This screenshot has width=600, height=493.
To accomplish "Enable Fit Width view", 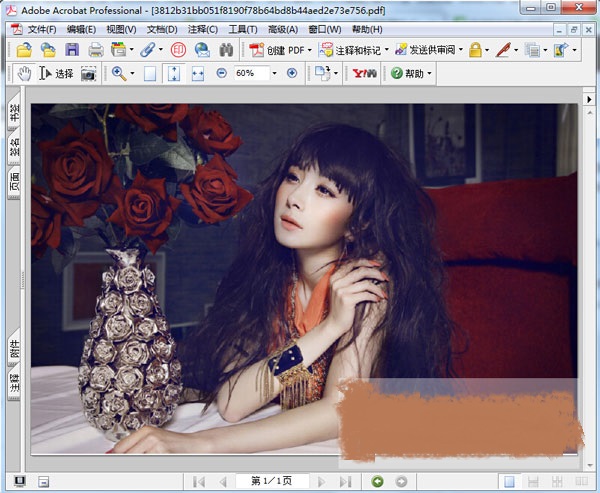I will coord(198,73).
